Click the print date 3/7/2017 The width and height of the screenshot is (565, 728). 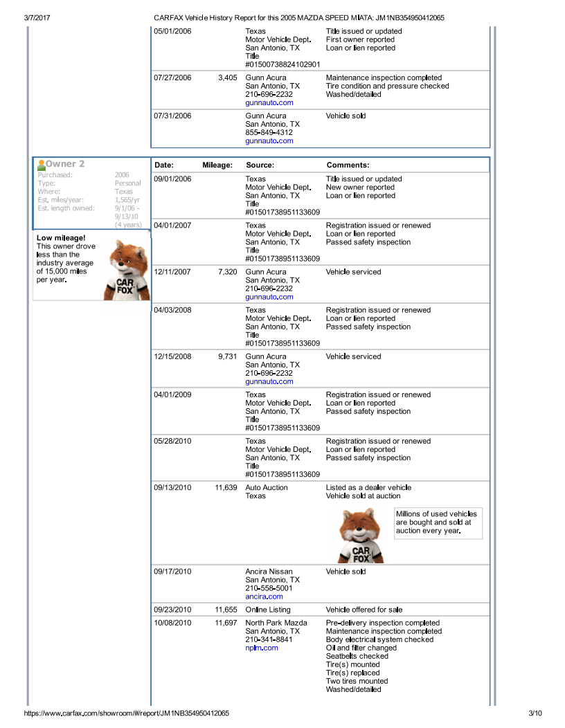pyautogui.click(x=37, y=17)
